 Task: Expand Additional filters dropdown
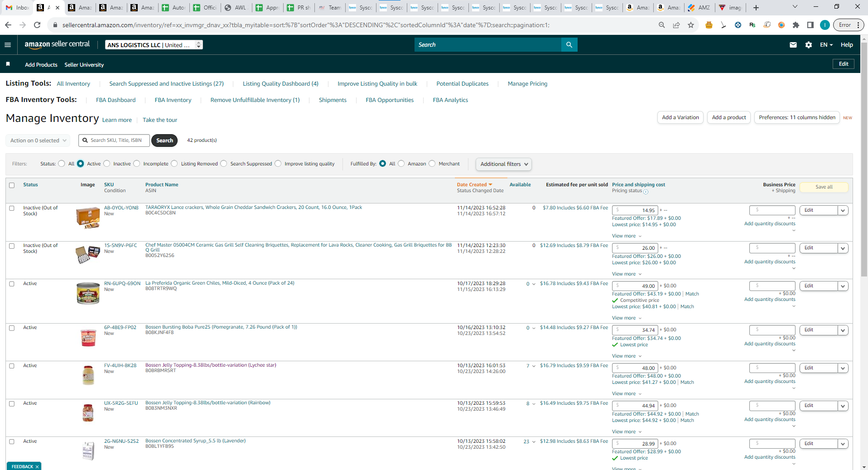pos(504,164)
